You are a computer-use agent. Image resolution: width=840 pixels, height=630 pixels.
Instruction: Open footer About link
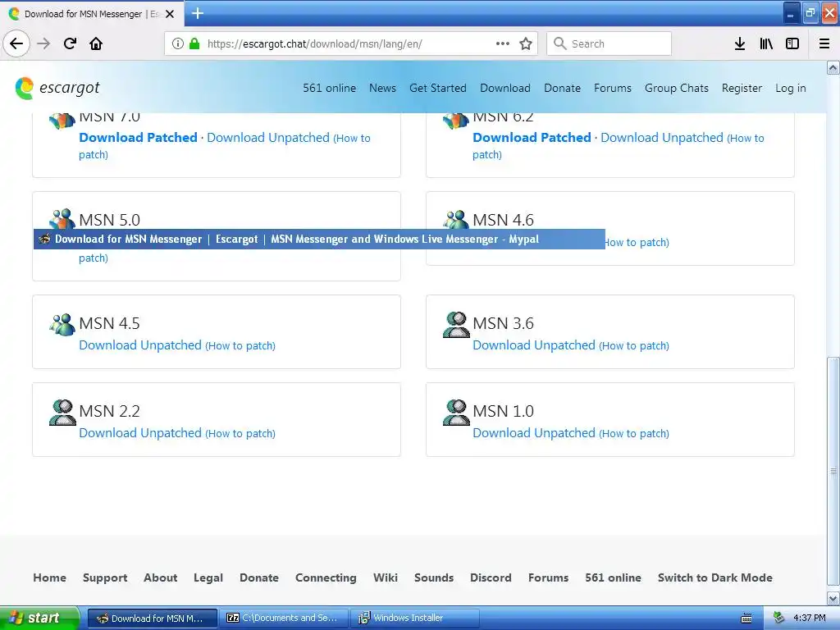pyautogui.click(x=160, y=577)
